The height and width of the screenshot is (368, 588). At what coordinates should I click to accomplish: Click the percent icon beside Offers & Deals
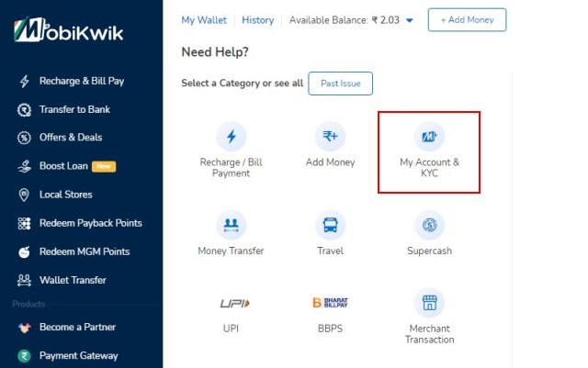tap(25, 138)
